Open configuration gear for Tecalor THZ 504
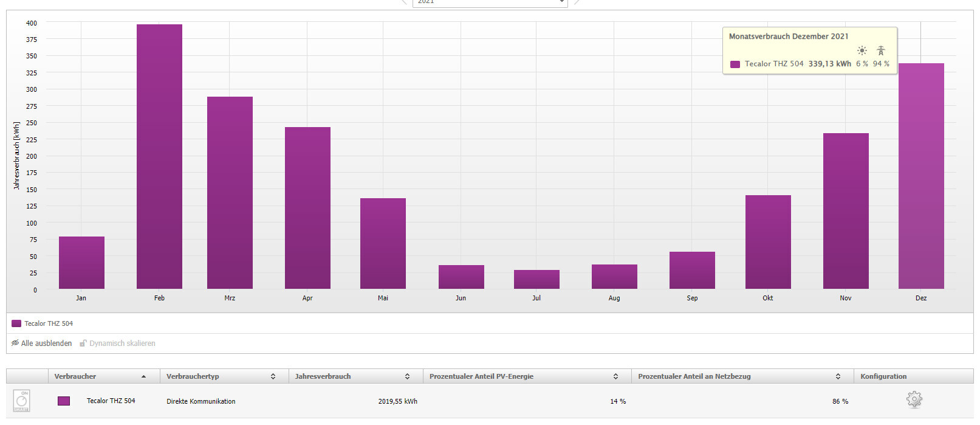 (914, 400)
